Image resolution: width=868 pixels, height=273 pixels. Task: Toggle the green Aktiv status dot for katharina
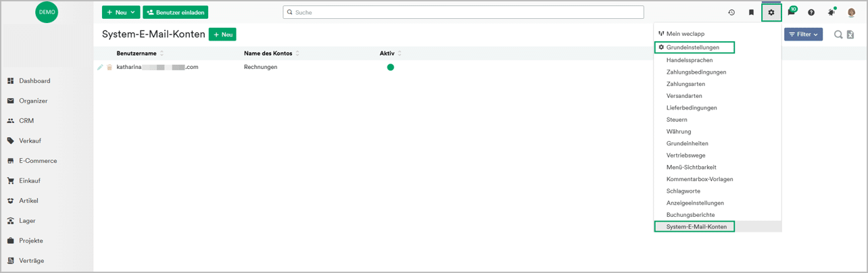390,67
